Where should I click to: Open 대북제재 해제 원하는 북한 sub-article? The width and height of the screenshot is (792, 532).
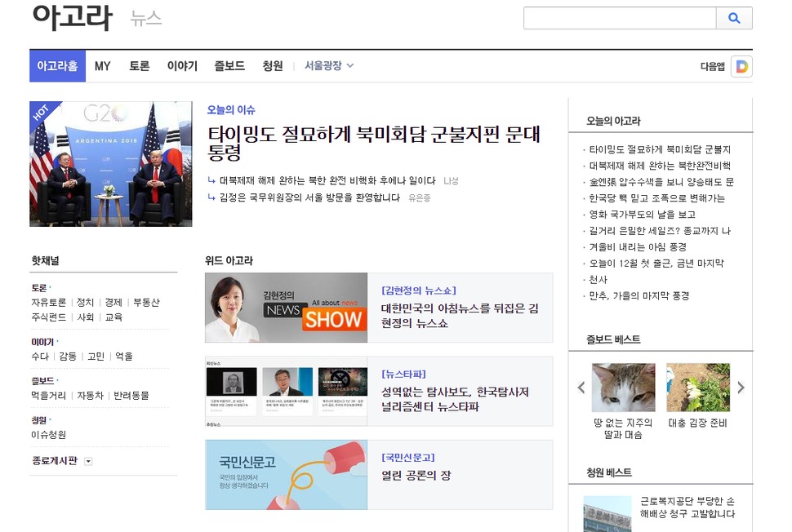click(327, 180)
